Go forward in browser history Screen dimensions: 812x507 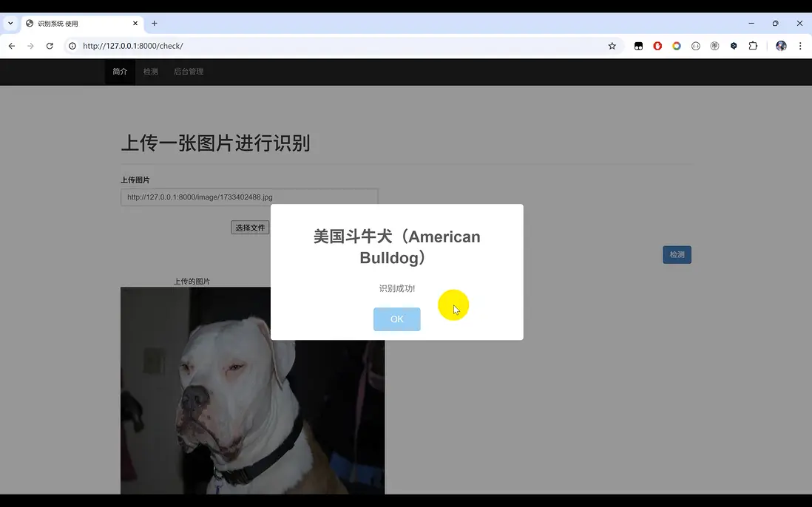(30, 46)
